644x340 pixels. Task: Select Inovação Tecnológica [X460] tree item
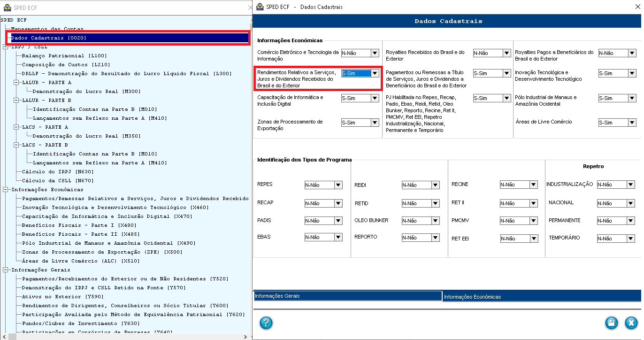click(115, 208)
